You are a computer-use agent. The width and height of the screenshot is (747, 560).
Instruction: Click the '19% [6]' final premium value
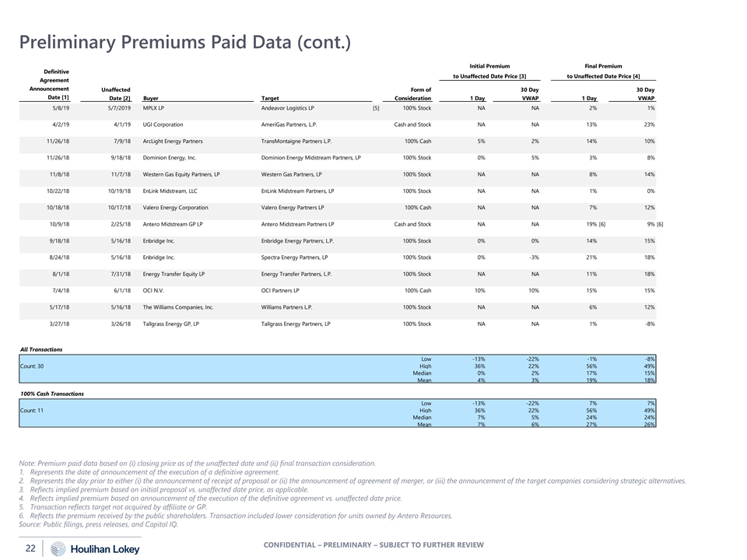[x=596, y=224]
